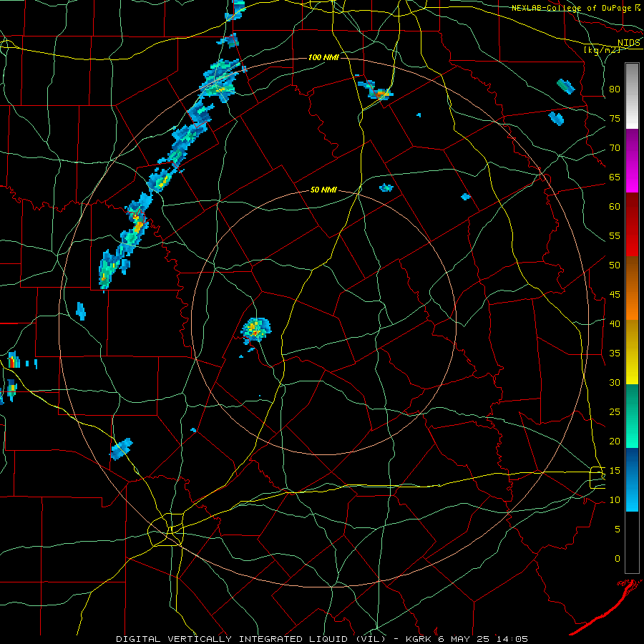644x644 pixels.
Task: Select the 35 value on the scale
Action: coord(615,353)
